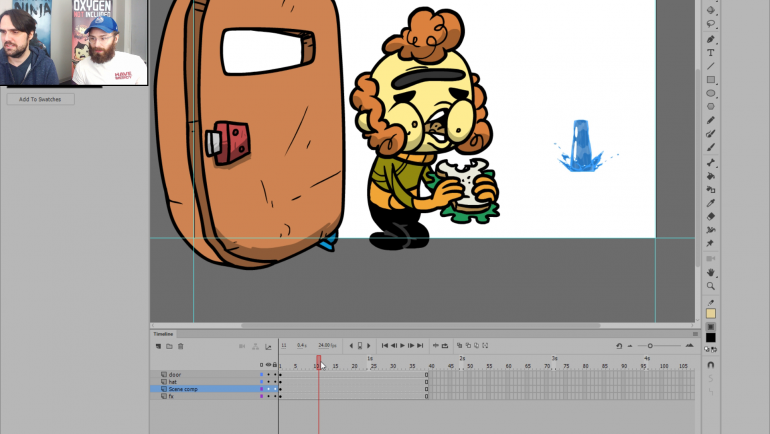
Task: Click the current frame number field
Action: (284, 346)
